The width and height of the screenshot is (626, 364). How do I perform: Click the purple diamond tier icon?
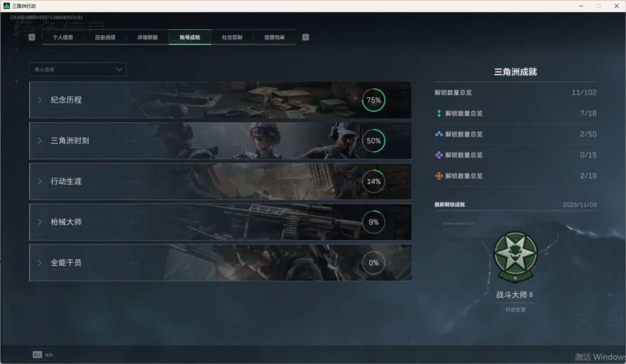[x=439, y=155]
